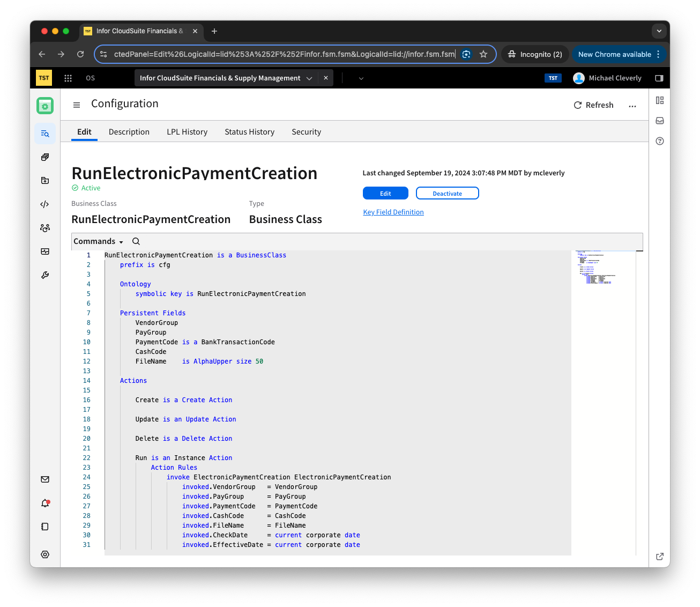
Task: Open the inbox tray icon
Action: (x=660, y=121)
